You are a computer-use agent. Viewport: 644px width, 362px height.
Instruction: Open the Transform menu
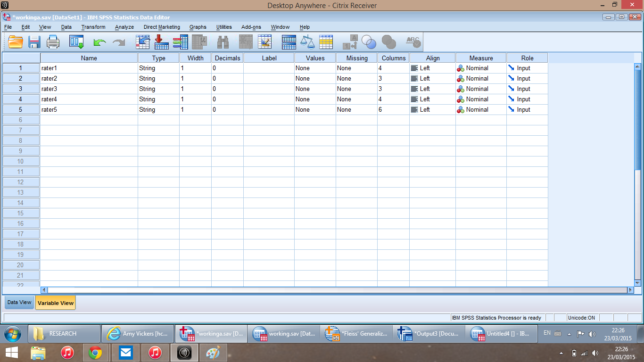93,27
